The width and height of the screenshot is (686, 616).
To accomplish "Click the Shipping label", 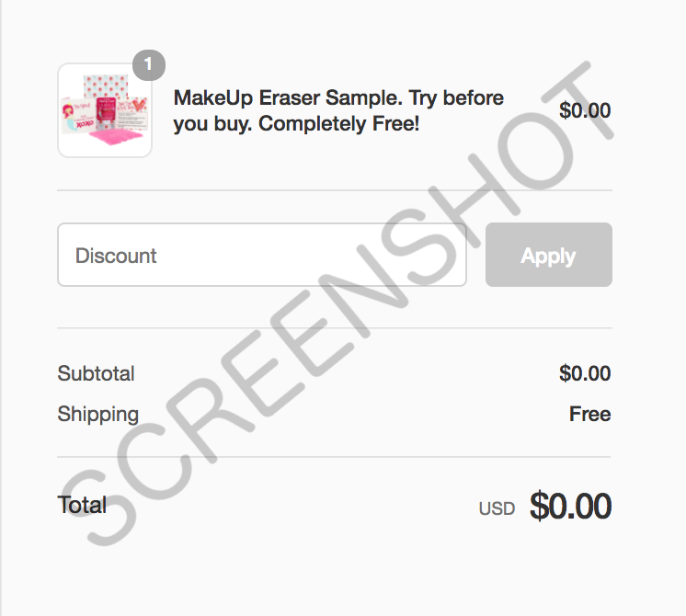I will pos(98,415).
